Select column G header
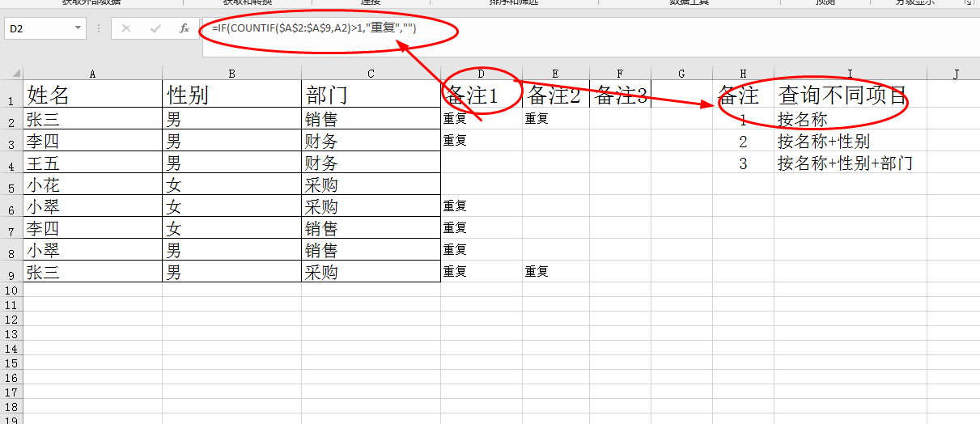 tap(681, 74)
